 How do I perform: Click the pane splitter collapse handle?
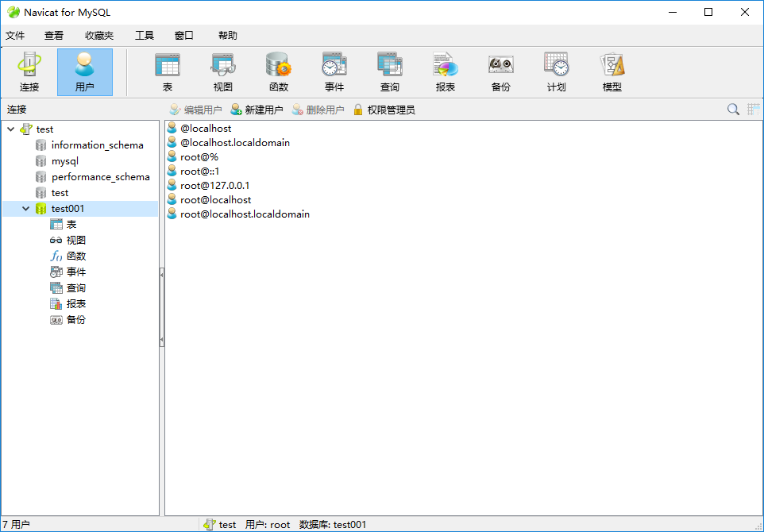162,307
